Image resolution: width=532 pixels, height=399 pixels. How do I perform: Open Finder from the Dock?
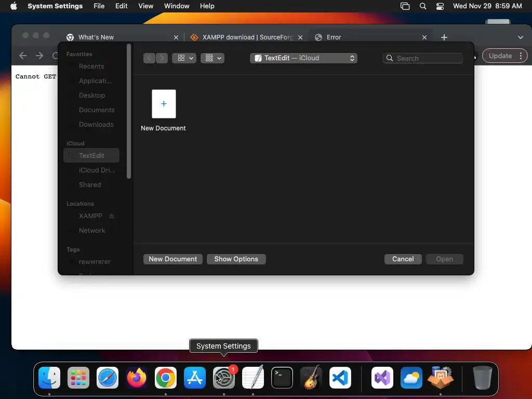click(x=49, y=378)
